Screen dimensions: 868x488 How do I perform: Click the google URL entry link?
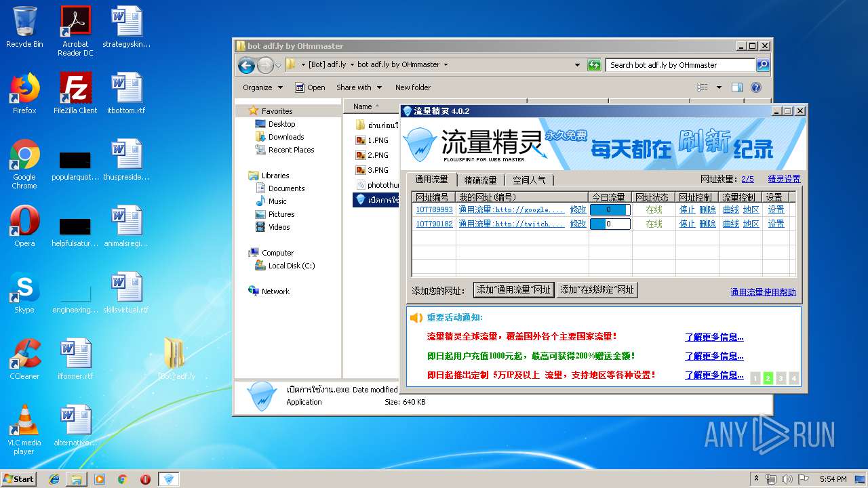click(511, 210)
